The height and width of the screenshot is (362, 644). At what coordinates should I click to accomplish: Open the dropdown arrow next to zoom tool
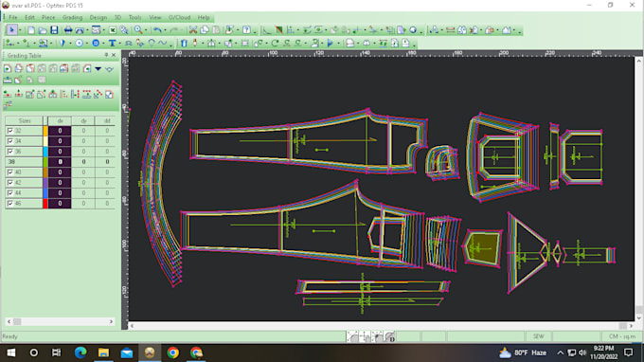click(x=146, y=30)
